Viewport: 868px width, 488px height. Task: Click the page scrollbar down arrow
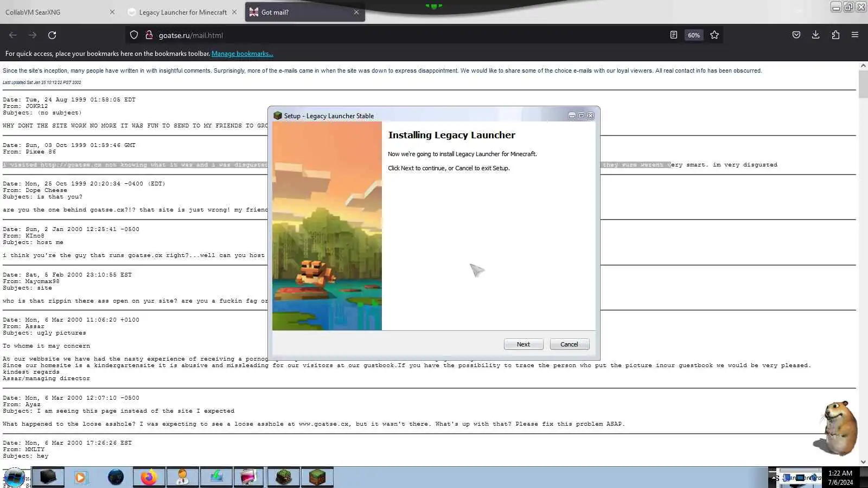pyautogui.click(x=863, y=462)
